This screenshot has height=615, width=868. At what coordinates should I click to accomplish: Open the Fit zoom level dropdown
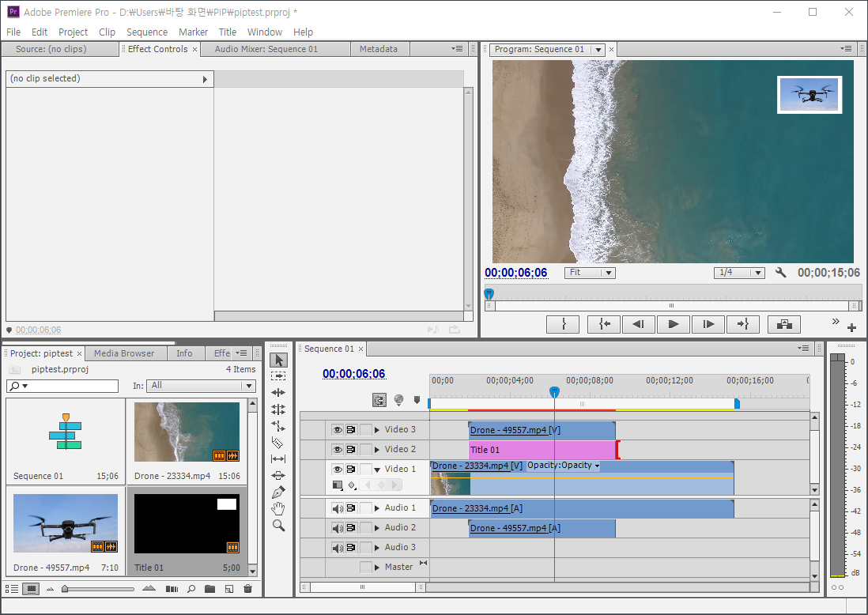click(x=590, y=273)
